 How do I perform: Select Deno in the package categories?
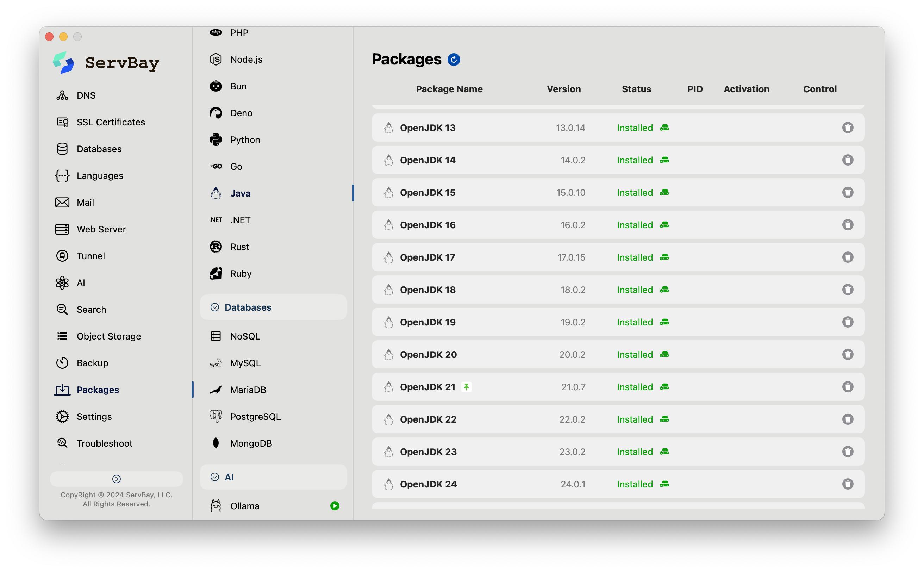[x=231, y=113]
